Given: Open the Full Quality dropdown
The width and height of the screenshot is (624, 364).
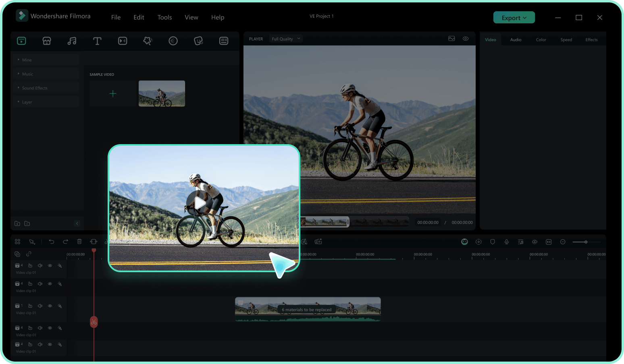Looking at the screenshot, I should (x=286, y=39).
